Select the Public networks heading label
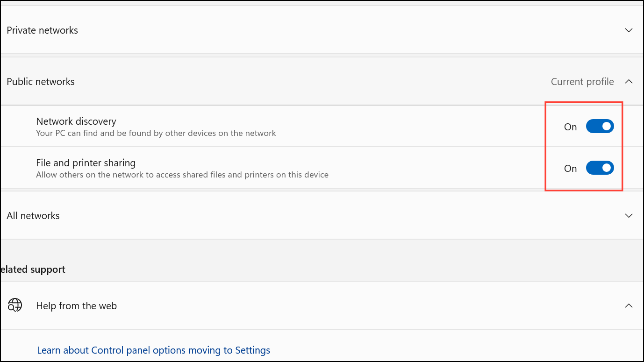 point(41,82)
